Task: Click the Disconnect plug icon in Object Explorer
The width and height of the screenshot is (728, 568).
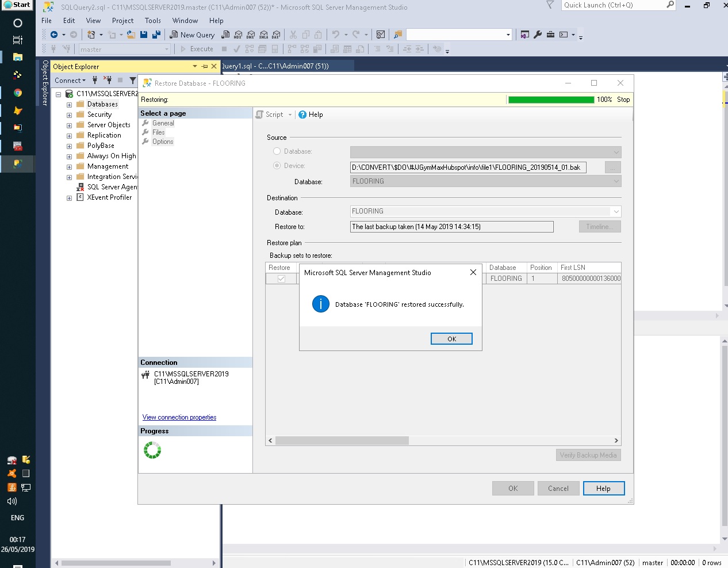Action: [108, 81]
